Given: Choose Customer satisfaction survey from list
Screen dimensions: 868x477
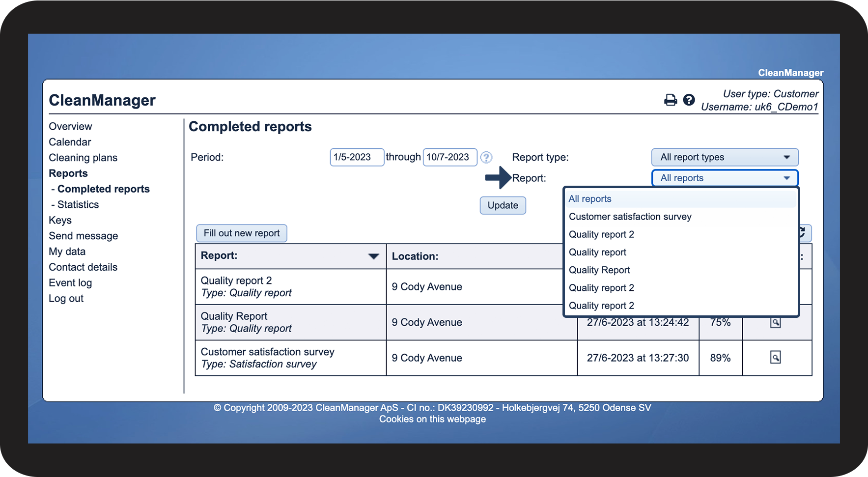Looking at the screenshot, I should 630,217.
